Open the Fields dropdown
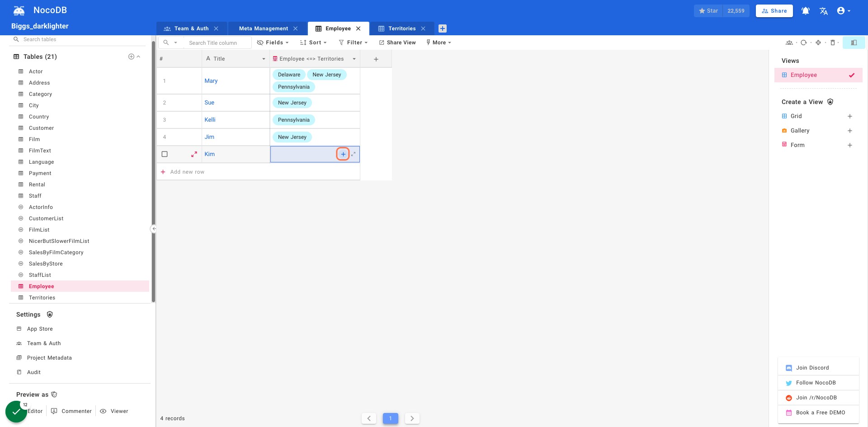This screenshot has height=427, width=868. pos(273,43)
